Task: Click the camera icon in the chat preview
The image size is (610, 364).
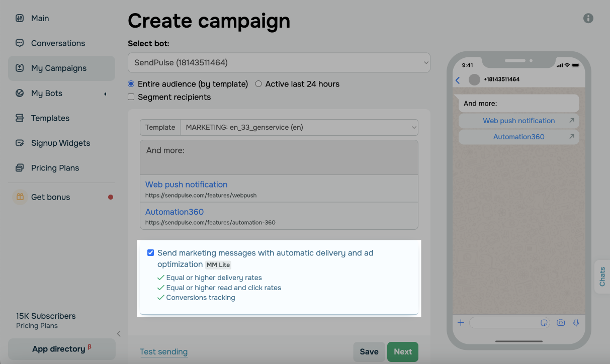Action: pyautogui.click(x=561, y=323)
